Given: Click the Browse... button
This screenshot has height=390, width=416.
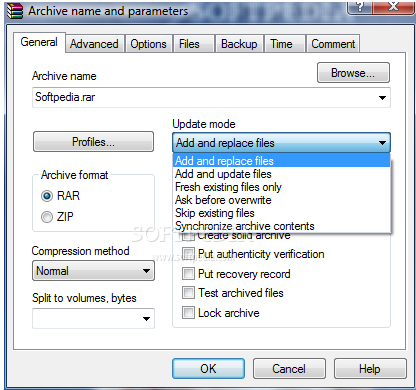Looking at the screenshot, I should click(353, 73).
